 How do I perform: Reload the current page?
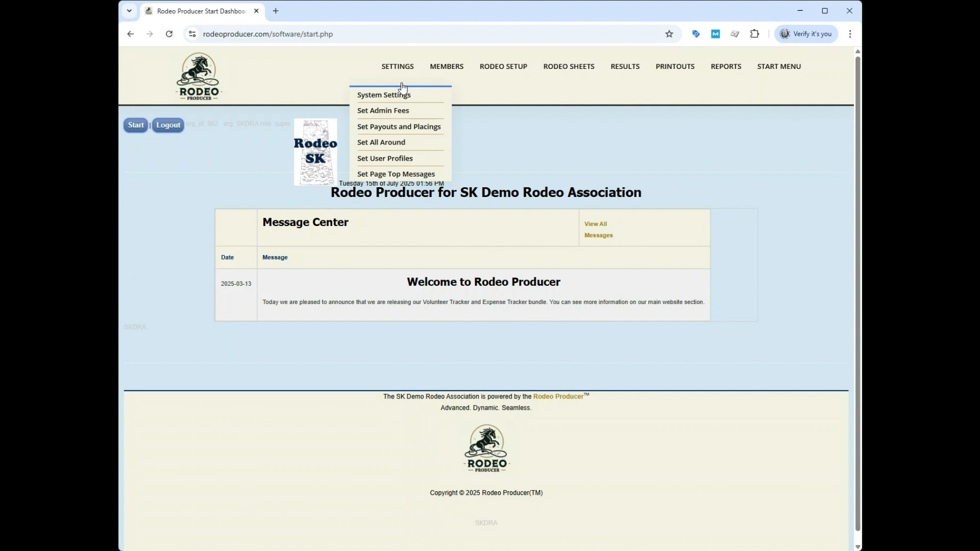point(169,34)
